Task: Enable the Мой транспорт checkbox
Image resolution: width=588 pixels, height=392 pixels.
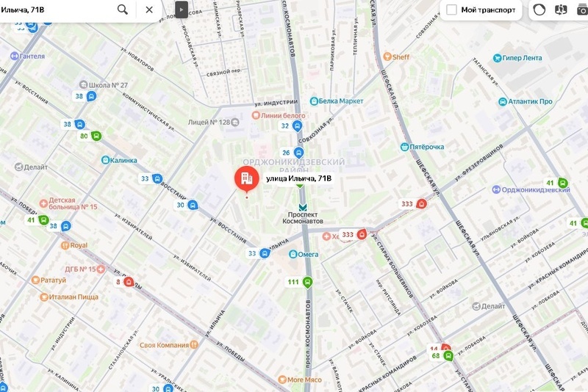Action: pos(451,10)
